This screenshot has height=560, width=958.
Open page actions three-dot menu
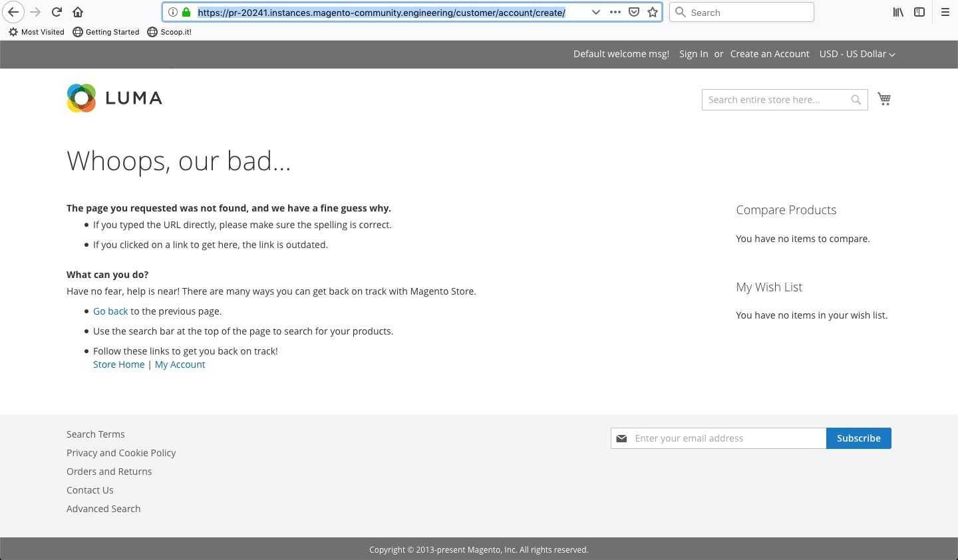615,12
